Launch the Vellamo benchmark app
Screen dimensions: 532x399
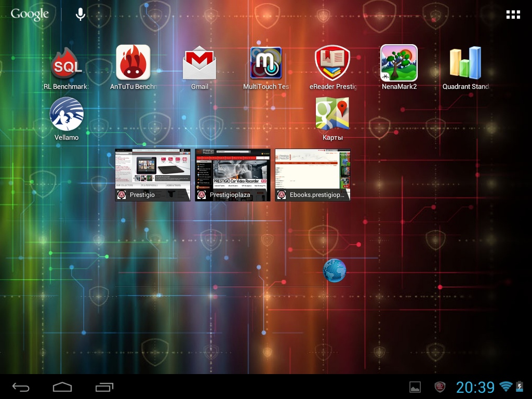click(x=66, y=114)
